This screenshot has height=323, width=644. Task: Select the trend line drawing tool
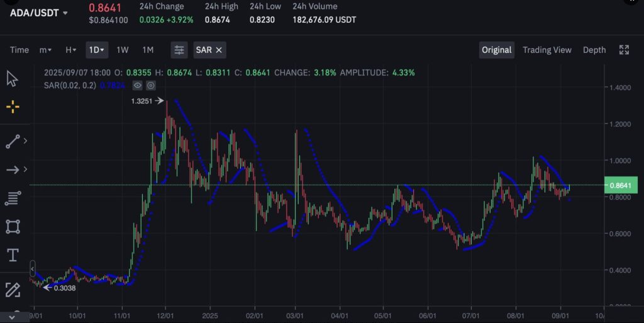point(13,142)
